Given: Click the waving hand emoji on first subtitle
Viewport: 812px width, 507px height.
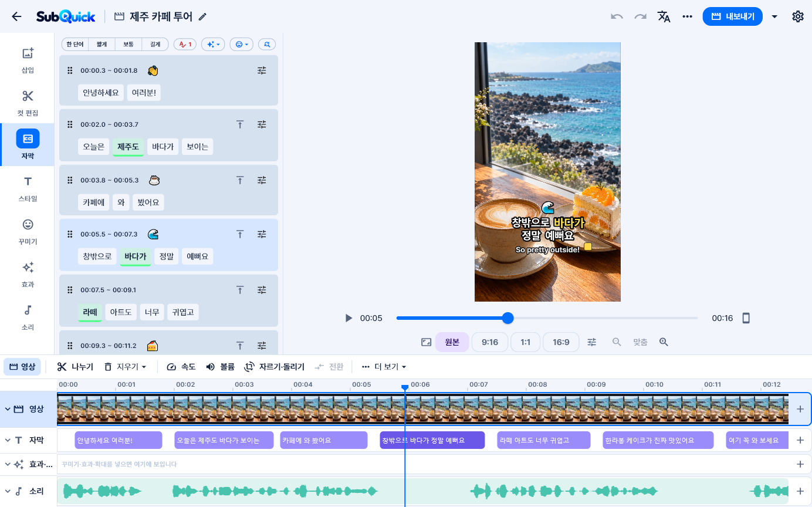Looking at the screenshot, I should coord(153,70).
